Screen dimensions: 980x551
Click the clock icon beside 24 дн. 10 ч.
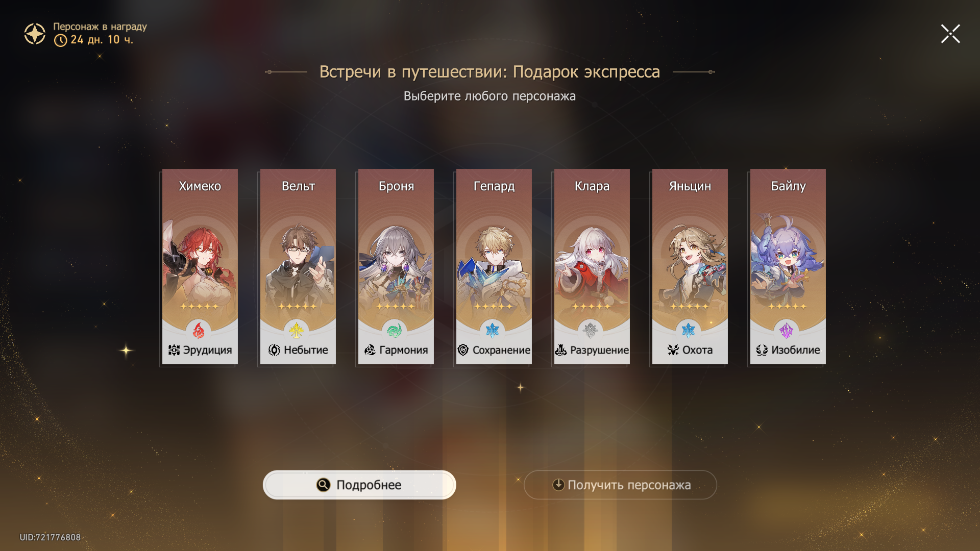coord(60,40)
